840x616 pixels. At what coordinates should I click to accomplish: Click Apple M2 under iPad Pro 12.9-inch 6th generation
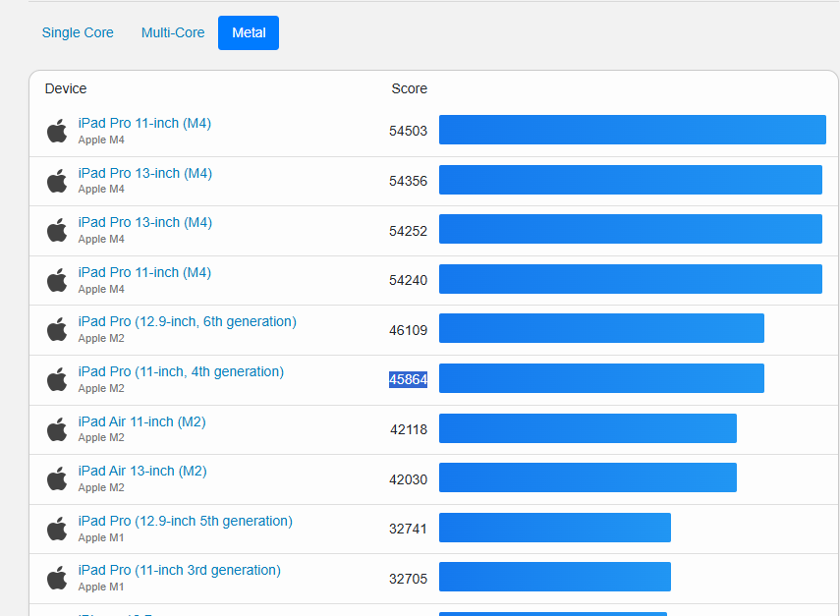click(101, 339)
